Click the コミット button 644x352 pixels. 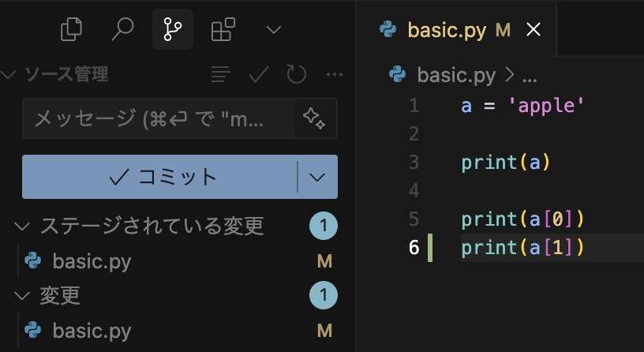click(159, 177)
